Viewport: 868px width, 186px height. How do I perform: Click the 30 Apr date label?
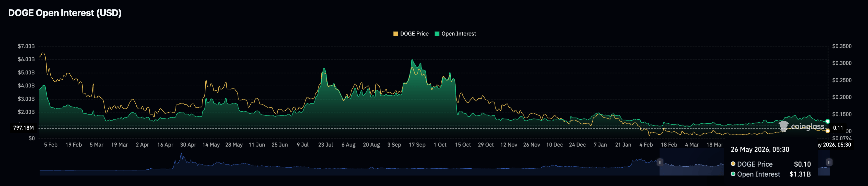click(x=188, y=145)
